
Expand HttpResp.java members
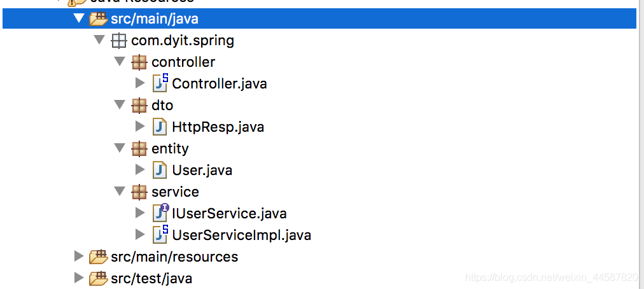pos(140,127)
